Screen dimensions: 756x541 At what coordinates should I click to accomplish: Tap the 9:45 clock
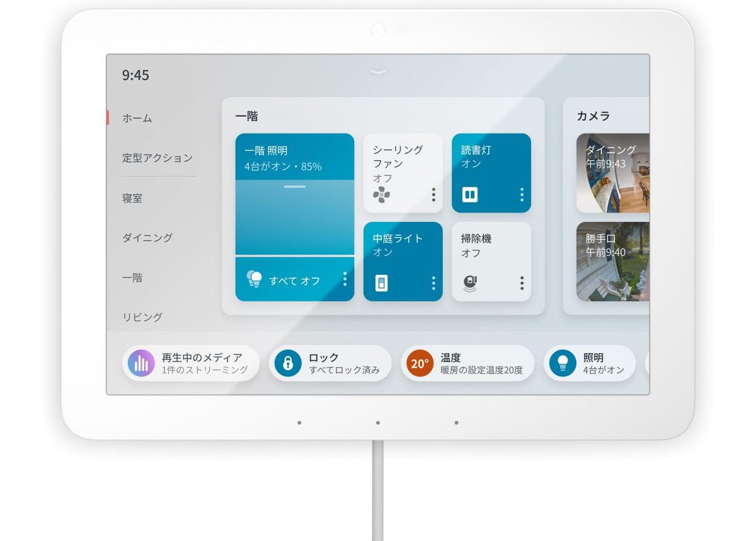[x=135, y=75]
